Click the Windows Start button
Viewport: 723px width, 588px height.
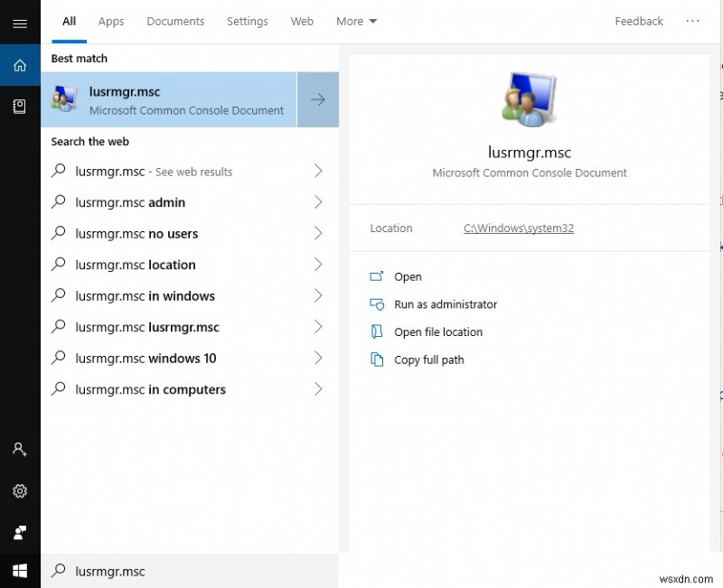[x=20, y=571]
